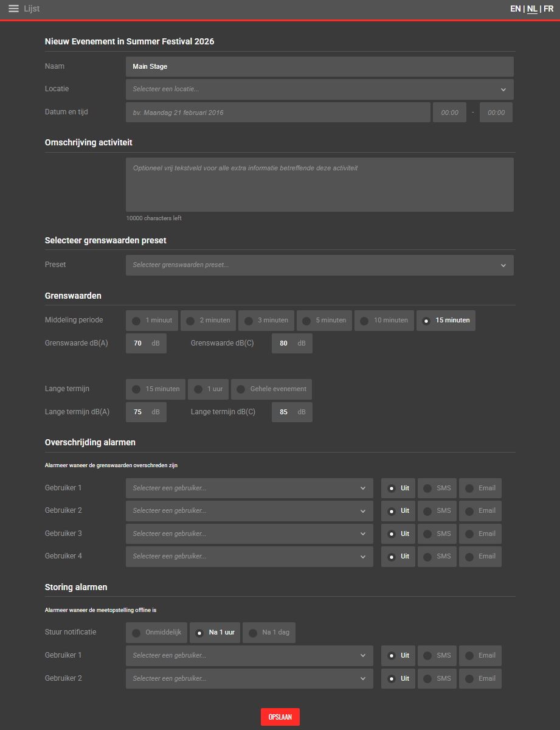
Task: Expand the Locatie dropdown
Action: coord(319,89)
